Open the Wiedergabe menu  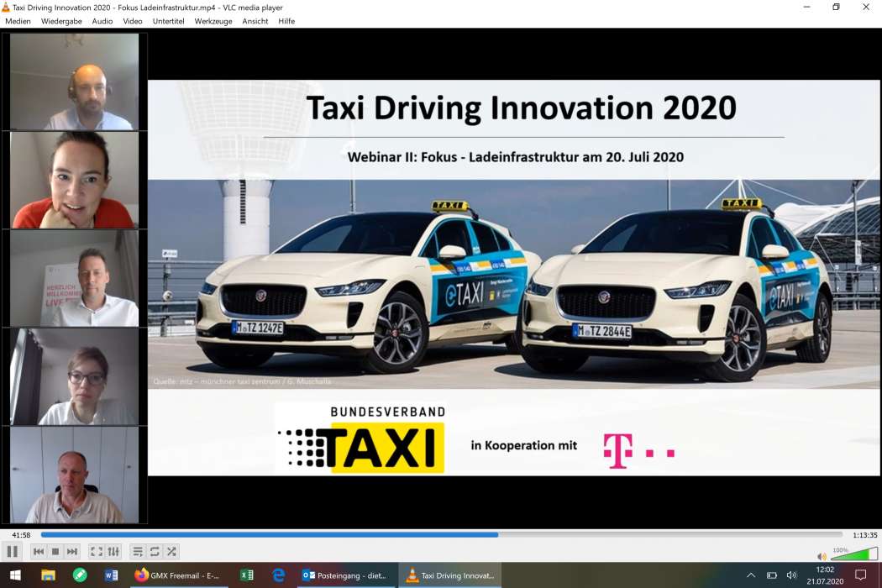tap(61, 21)
